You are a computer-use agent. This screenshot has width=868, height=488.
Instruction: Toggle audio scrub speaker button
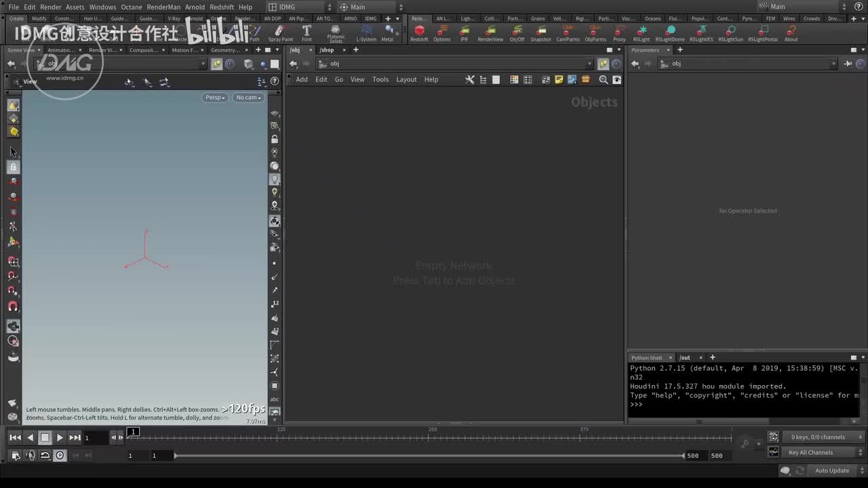[31, 455]
